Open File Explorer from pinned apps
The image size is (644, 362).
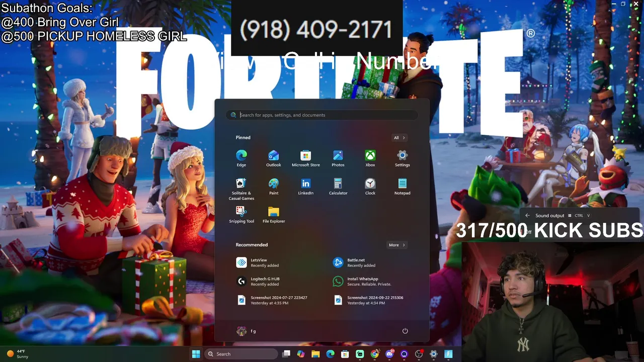coord(274,215)
